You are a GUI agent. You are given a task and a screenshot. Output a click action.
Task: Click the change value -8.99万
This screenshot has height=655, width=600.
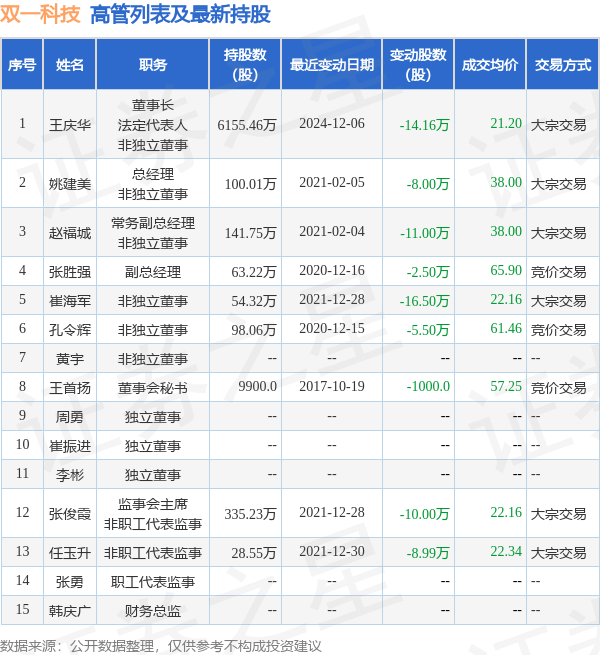pos(428,553)
